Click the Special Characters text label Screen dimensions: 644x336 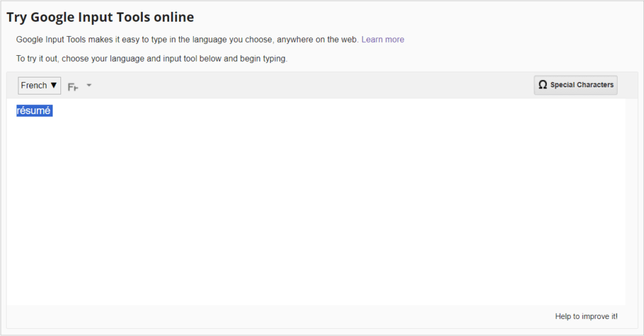pos(582,85)
